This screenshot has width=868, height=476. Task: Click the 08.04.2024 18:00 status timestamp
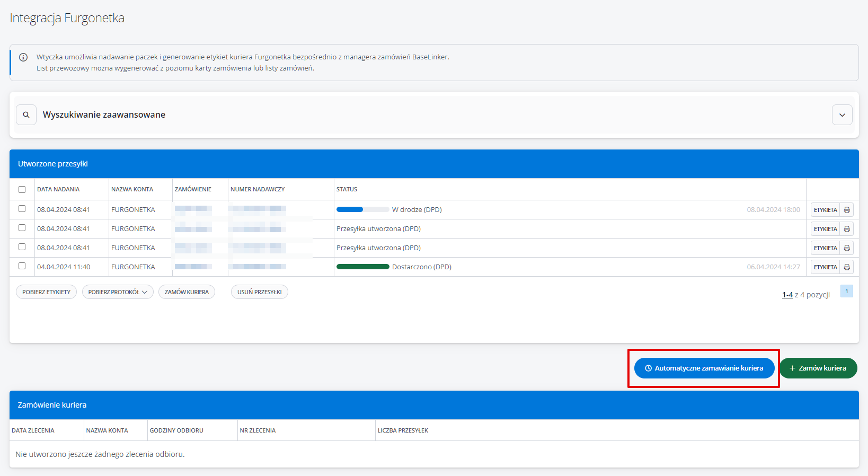pyautogui.click(x=774, y=210)
